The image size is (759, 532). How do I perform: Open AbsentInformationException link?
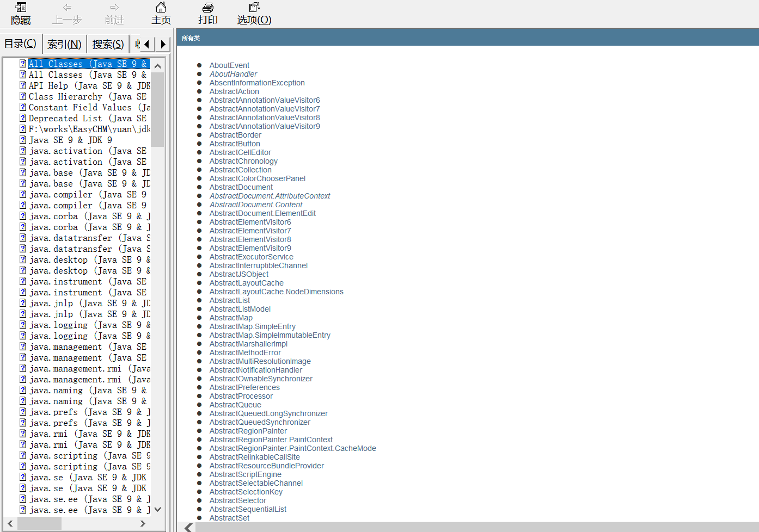(257, 83)
